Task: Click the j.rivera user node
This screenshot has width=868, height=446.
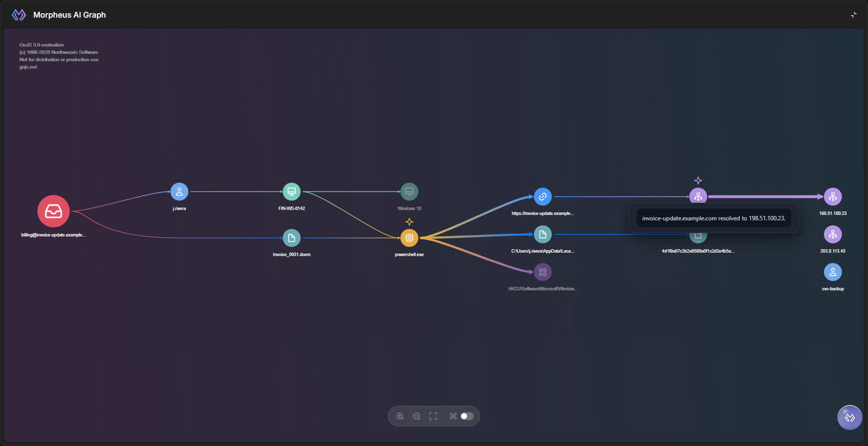Action: coord(180,191)
